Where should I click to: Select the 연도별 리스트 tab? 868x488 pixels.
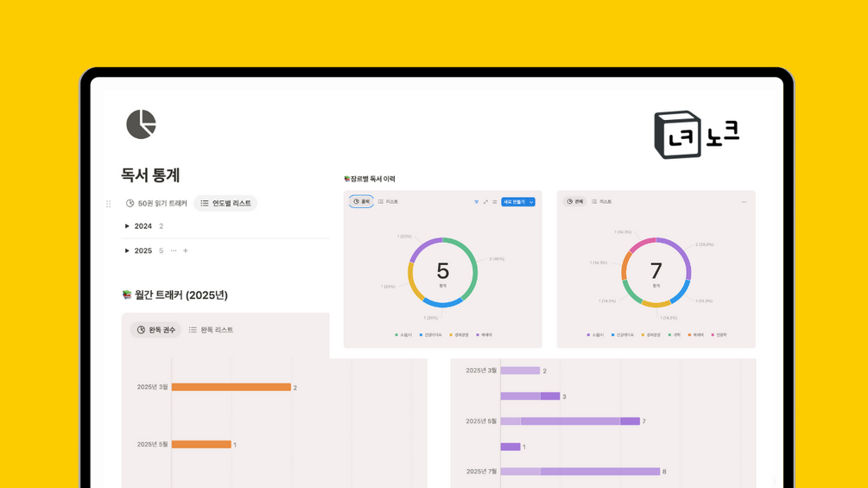coord(225,204)
